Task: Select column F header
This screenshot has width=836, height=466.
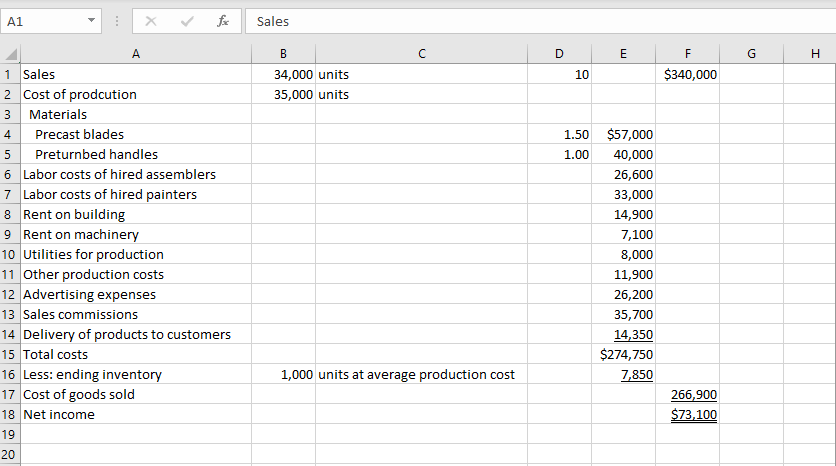Action: 687,54
